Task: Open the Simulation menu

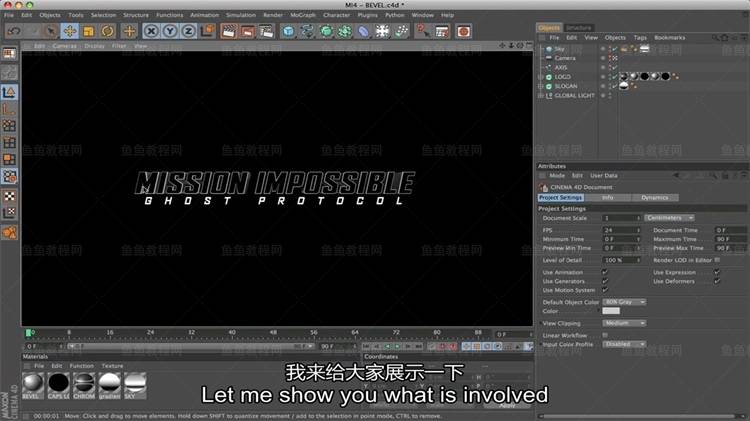Action: pyautogui.click(x=241, y=15)
